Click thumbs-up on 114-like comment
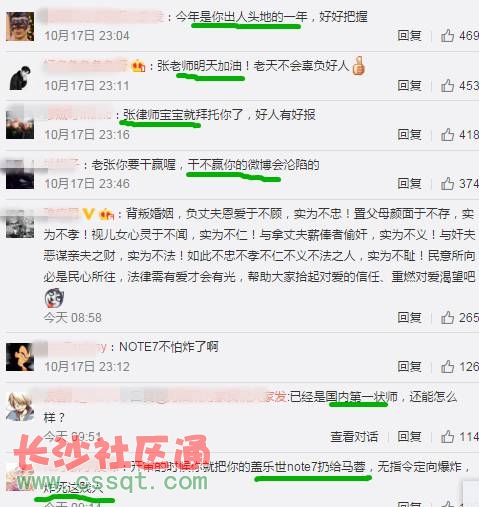This screenshot has height=507, width=479. point(447,436)
